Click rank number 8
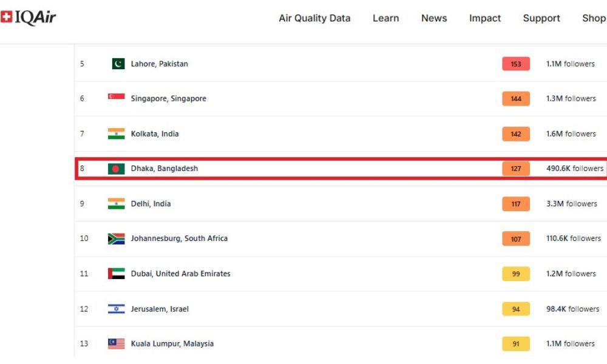The width and height of the screenshot is (607, 364). coord(82,169)
